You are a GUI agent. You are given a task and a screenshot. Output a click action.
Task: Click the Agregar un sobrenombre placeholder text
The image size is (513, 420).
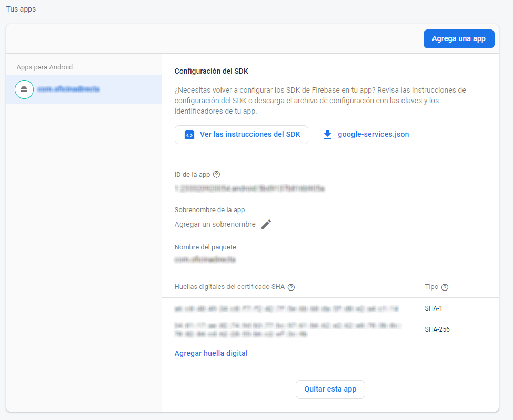(215, 224)
